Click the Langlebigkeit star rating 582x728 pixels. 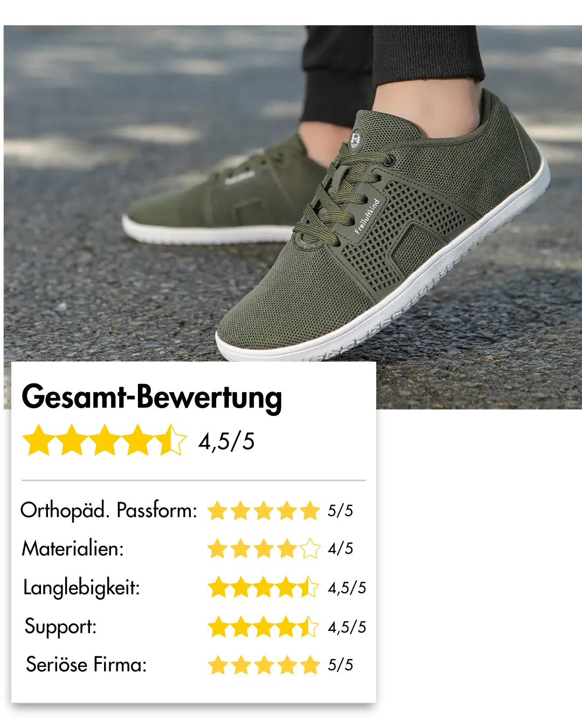264,587
